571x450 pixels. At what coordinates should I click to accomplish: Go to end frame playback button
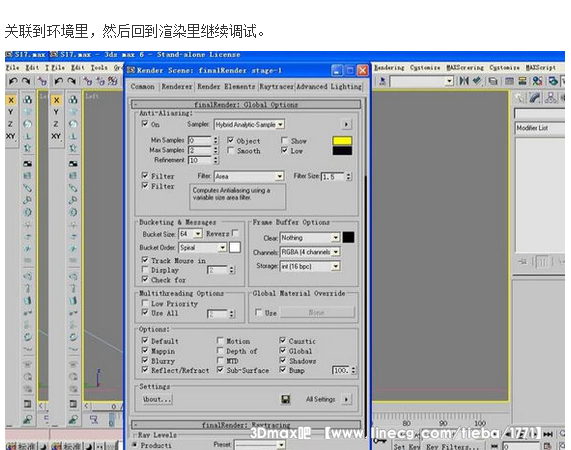[x=548, y=434]
